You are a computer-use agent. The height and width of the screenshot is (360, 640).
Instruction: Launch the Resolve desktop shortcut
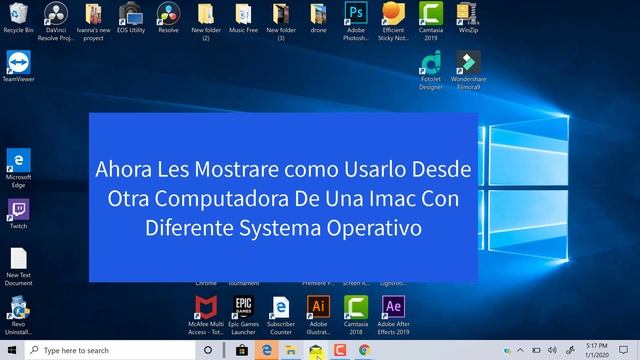pyautogui.click(x=168, y=17)
